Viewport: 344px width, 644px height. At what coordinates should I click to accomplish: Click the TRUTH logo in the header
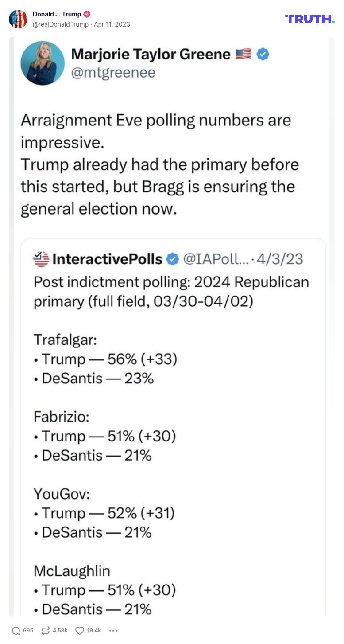pos(309,19)
